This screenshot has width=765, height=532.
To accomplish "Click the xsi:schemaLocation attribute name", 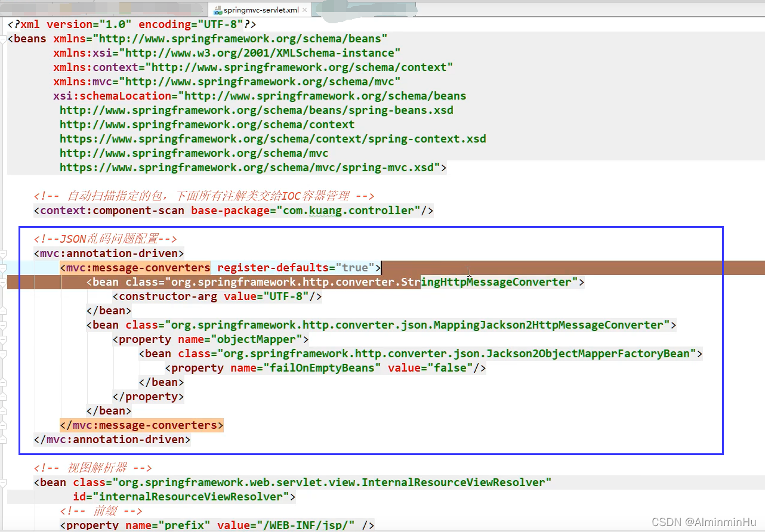I will point(112,96).
